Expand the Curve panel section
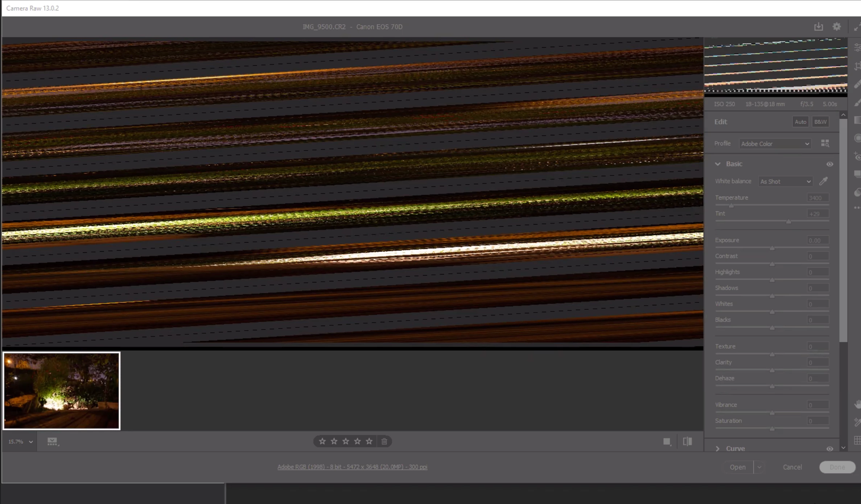861x504 pixels. (x=718, y=449)
